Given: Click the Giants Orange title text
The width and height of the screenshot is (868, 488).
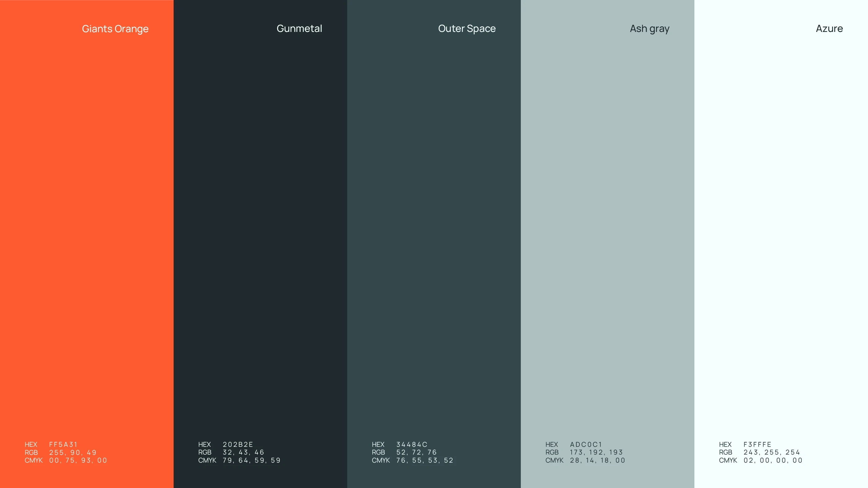Looking at the screenshot, I should click(x=115, y=29).
